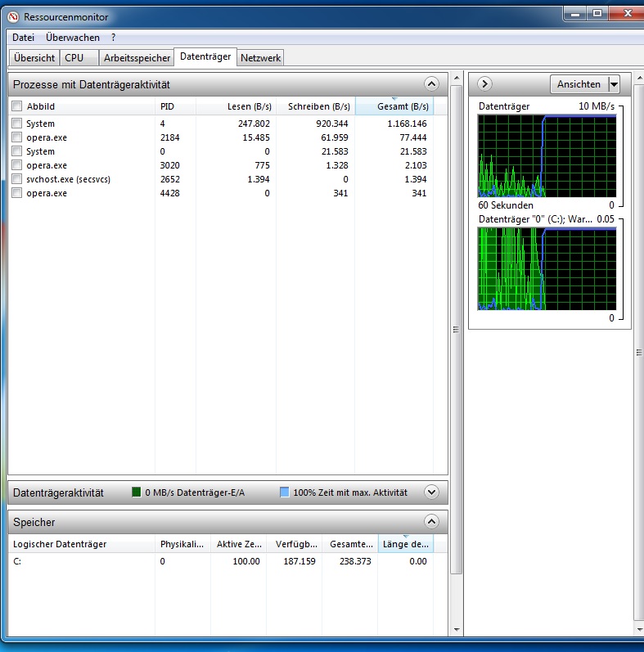Sort by Aktive Ze... column header
The image size is (644, 652).
point(238,544)
